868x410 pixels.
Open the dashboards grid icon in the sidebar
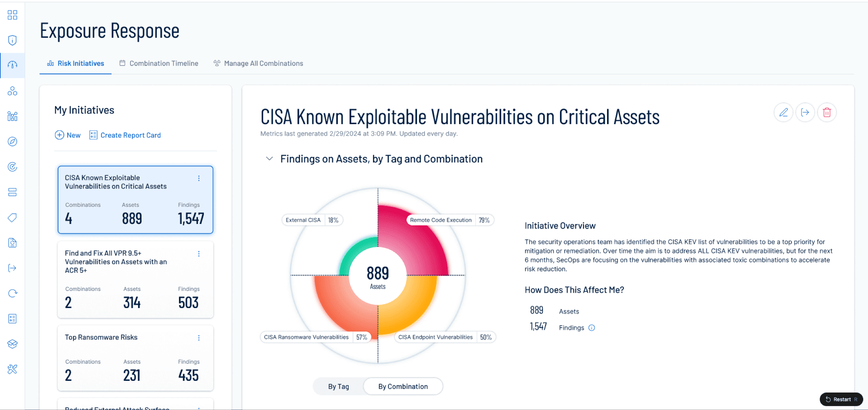point(12,15)
